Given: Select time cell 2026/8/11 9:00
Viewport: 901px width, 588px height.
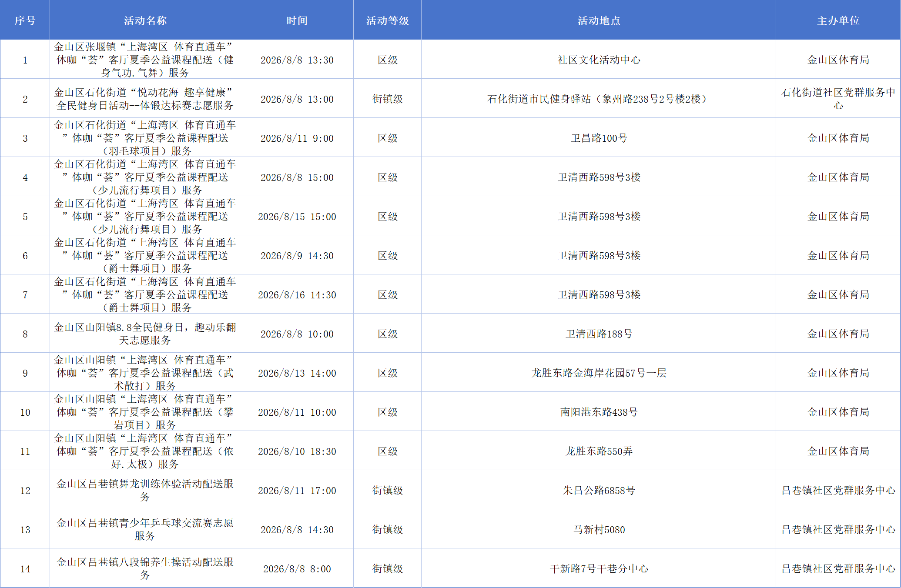Looking at the screenshot, I should pos(297,138).
